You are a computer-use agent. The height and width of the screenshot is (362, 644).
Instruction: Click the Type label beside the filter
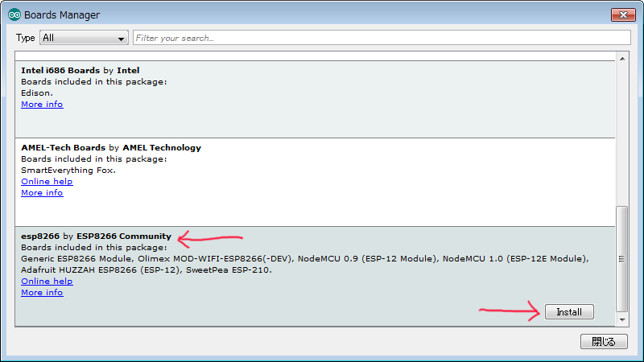pos(26,38)
